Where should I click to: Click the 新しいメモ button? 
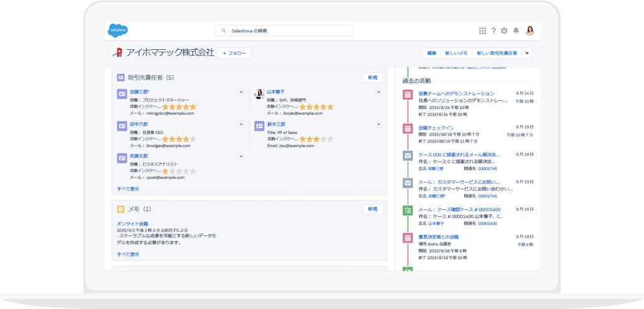click(456, 54)
